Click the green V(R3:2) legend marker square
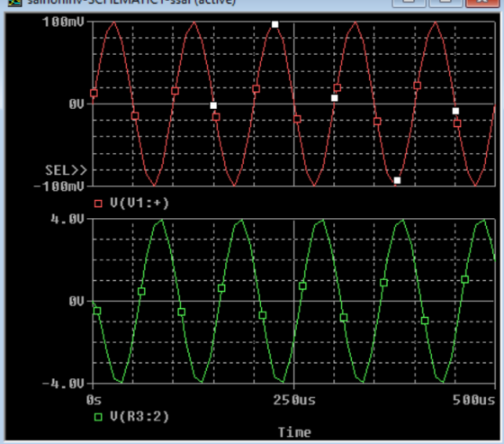Image resolution: width=504 pixels, height=444 pixels. tap(98, 417)
